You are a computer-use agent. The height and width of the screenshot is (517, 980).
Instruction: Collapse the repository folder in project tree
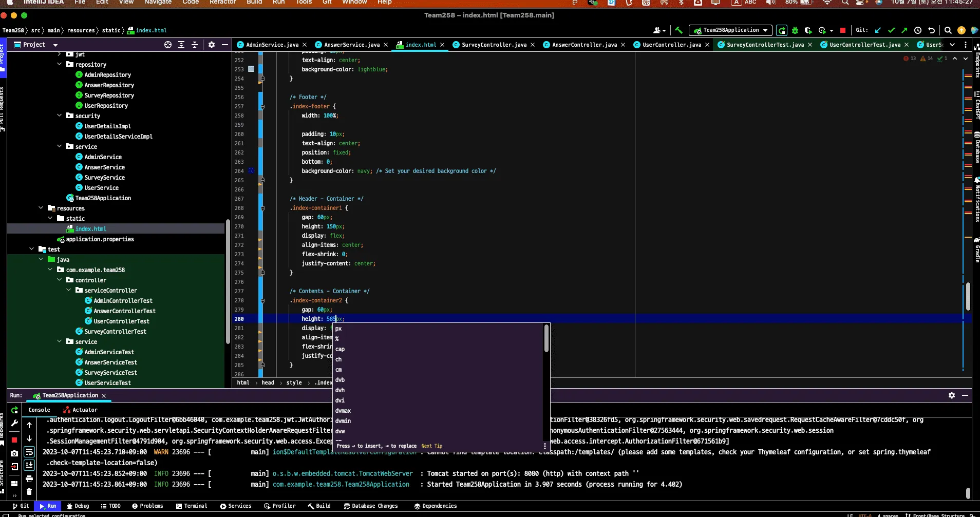point(60,64)
